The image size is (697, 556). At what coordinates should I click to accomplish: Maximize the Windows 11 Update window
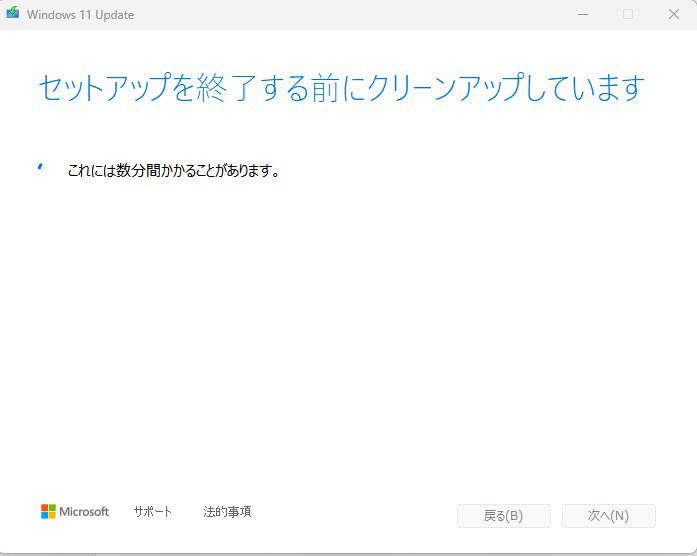pyautogui.click(x=628, y=14)
